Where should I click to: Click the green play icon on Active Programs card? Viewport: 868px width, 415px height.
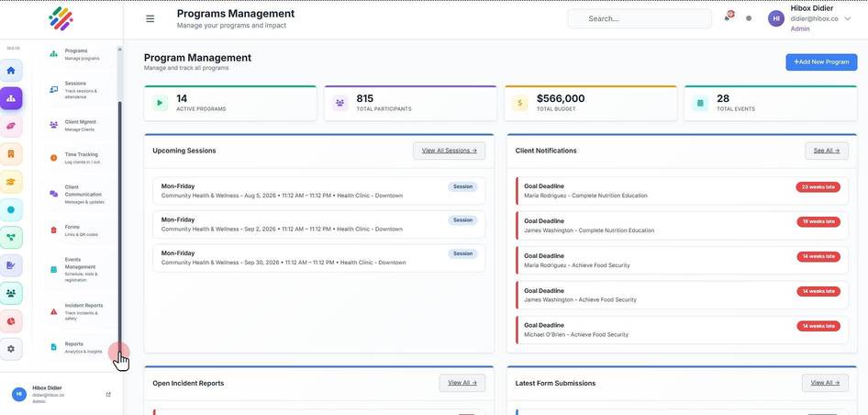coord(160,103)
